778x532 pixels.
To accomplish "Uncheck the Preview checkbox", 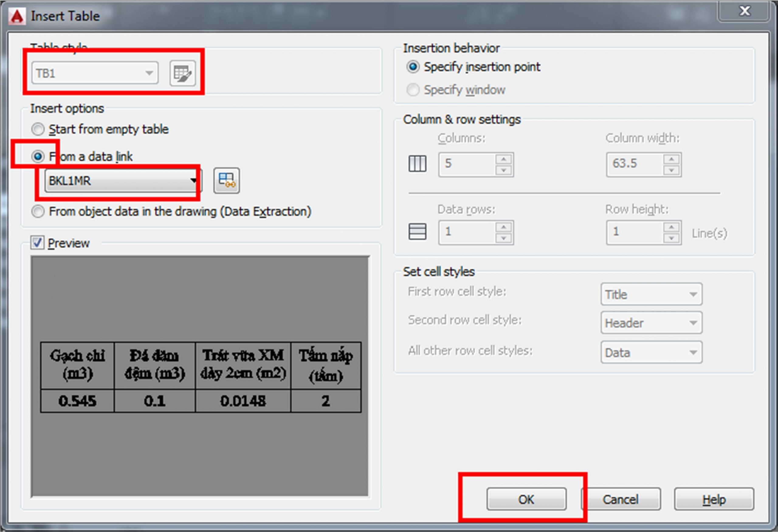I will point(37,243).
